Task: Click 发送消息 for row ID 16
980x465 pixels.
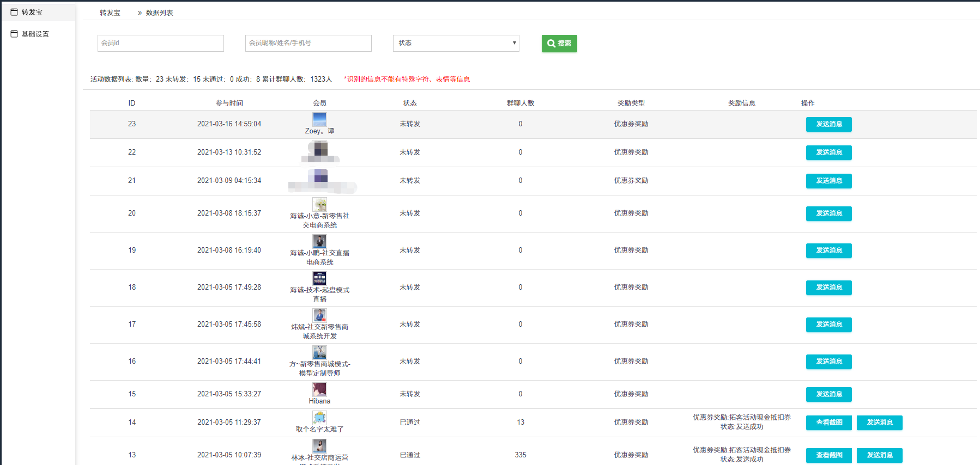Action: click(828, 362)
